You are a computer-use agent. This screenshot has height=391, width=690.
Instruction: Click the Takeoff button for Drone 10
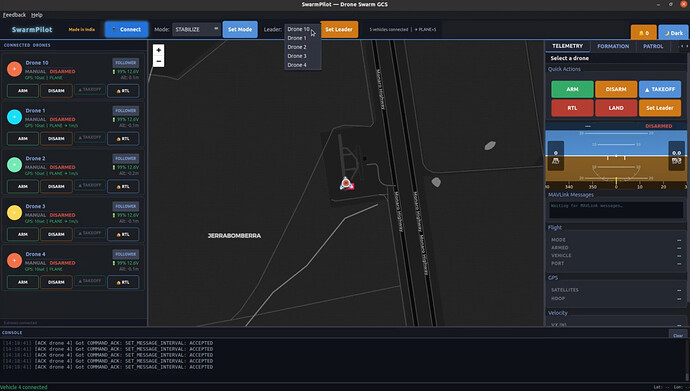[90, 90]
